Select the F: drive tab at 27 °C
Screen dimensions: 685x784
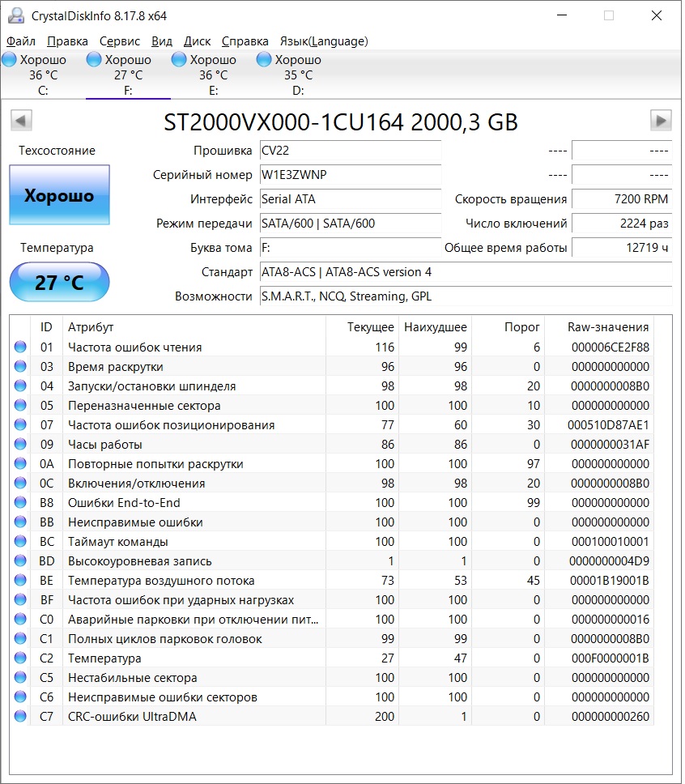[x=128, y=75]
